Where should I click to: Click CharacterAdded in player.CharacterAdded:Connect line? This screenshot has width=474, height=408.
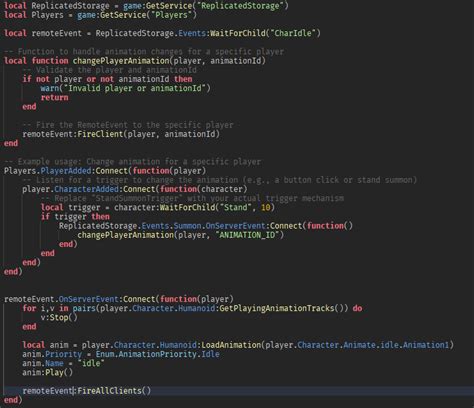(86, 189)
